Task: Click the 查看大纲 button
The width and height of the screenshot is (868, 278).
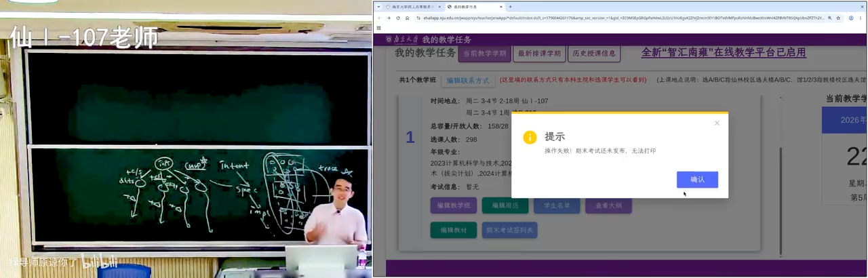Action: tap(608, 205)
